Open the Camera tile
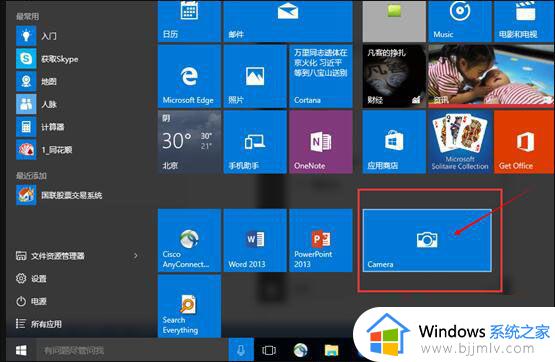The height and width of the screenshot is (362, 555). (x=427, y=240)
